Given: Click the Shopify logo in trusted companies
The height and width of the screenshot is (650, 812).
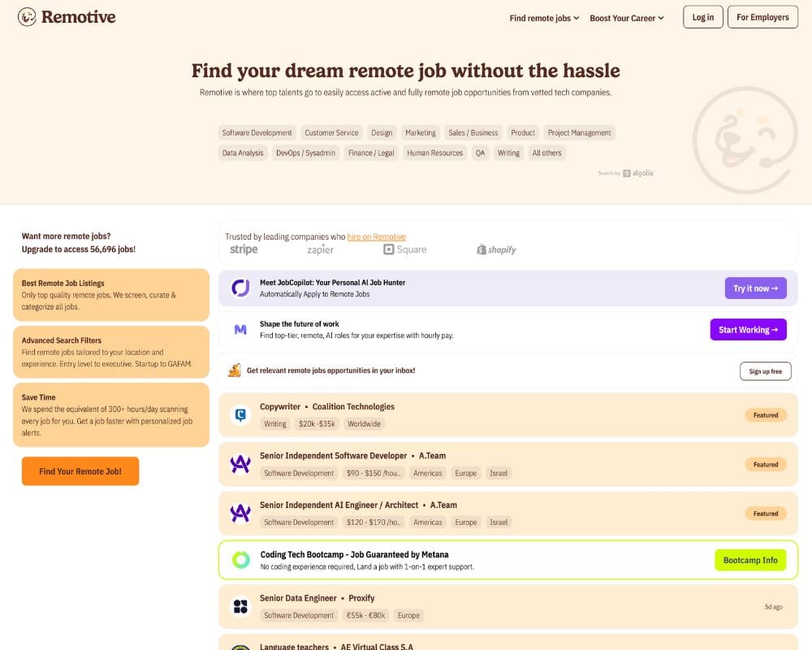Looking at the screenshot, I should 496,250.
